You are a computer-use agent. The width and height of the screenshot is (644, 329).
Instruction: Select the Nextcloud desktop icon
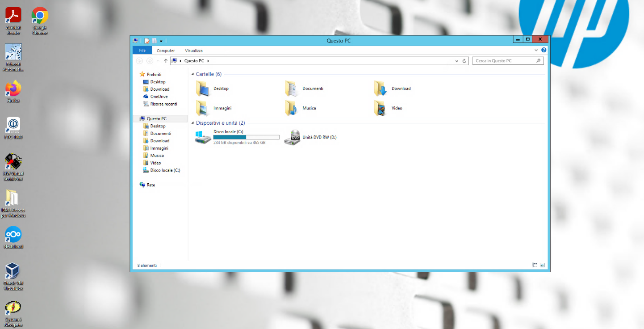click(x=13, y=238)
